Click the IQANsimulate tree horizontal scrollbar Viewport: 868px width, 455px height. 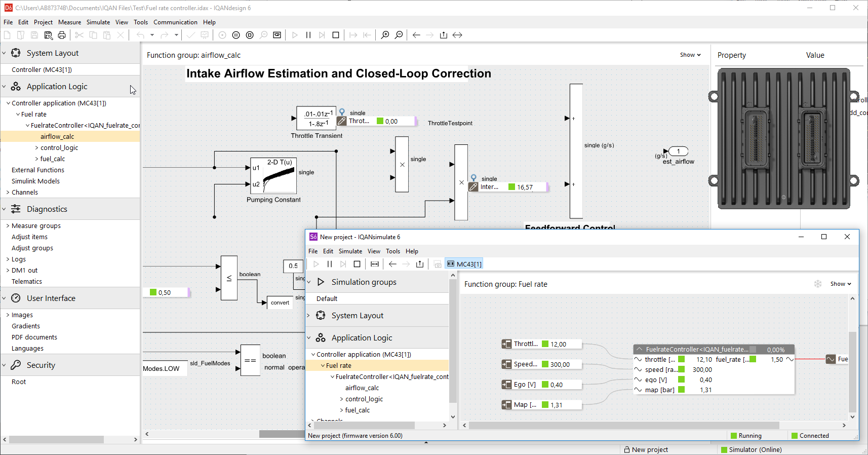pyautogui.click(x=366, y=425)
